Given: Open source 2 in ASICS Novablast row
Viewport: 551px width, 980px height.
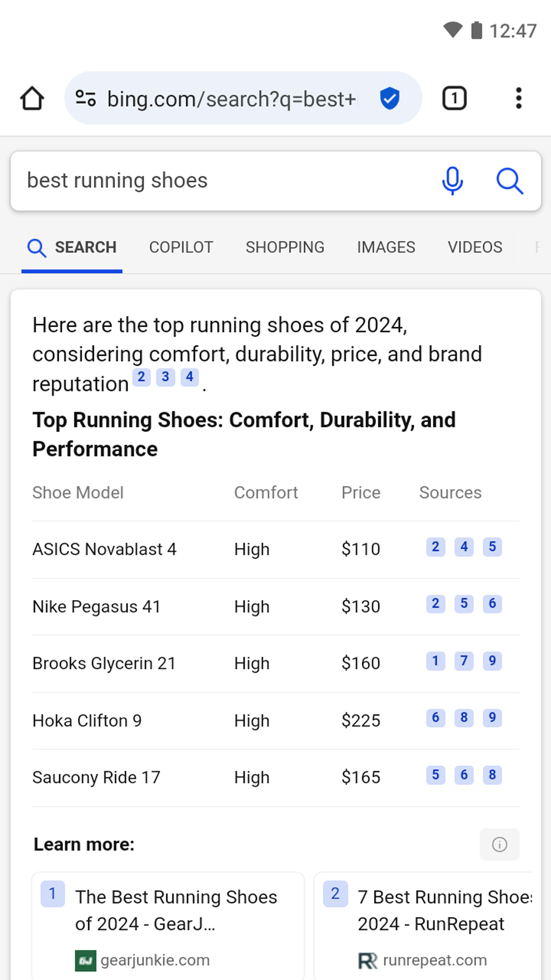Looking at the screenshot, I should point(436,547).
